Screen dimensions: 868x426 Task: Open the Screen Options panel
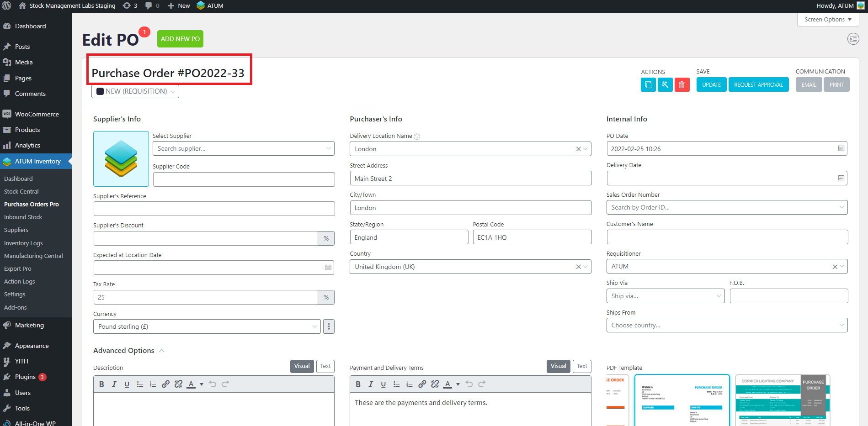tap(828, 20)
